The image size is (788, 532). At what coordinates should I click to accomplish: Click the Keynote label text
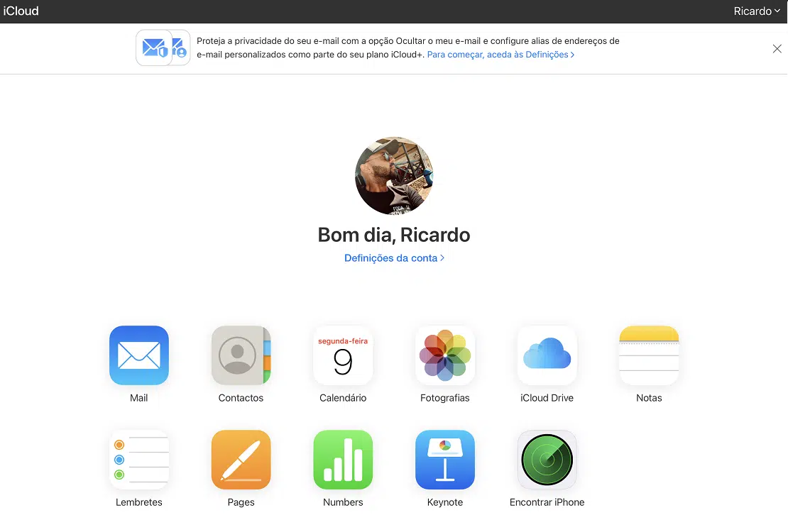(444, 502)
